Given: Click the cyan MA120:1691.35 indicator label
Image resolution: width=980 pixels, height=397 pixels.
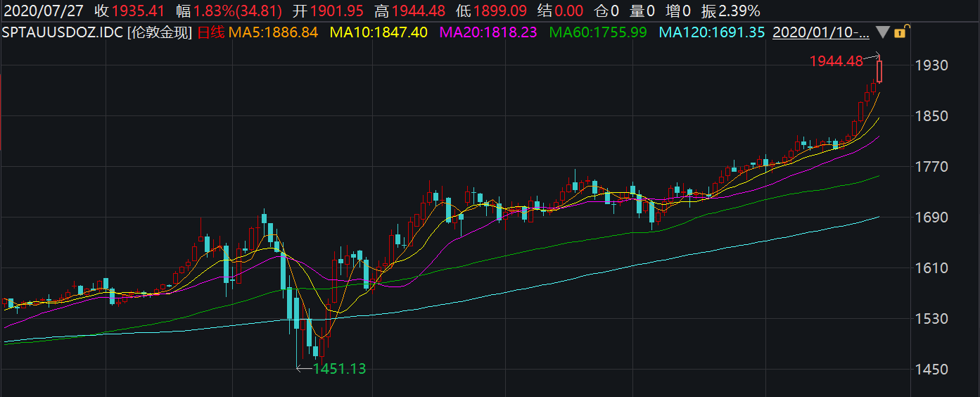Looking at the screenshot, I should [711, 32].
